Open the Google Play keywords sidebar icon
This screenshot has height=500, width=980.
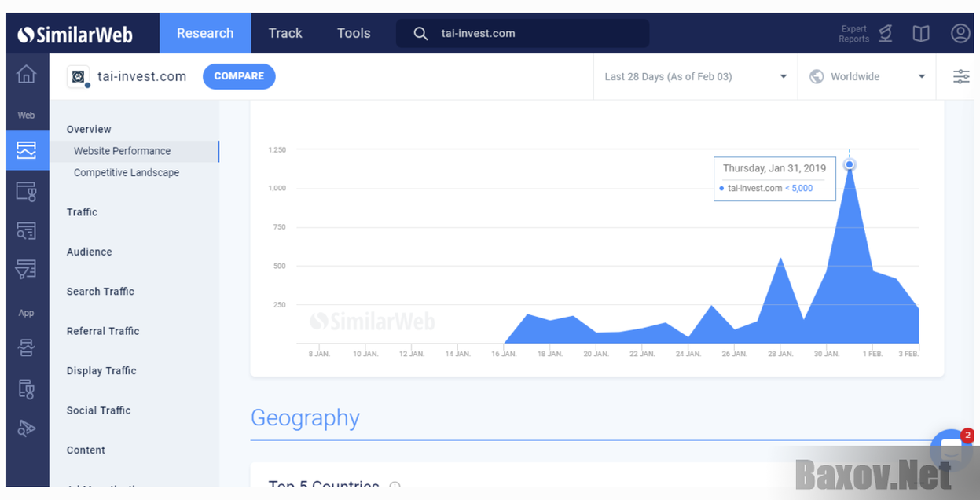[x=27, y=428]
